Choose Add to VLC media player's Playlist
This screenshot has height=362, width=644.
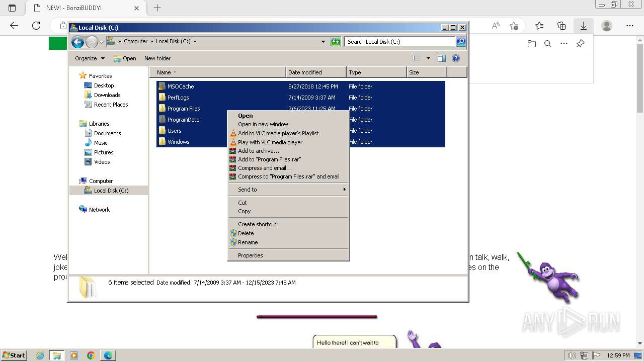pyautogui.click(x=288, y=133)
